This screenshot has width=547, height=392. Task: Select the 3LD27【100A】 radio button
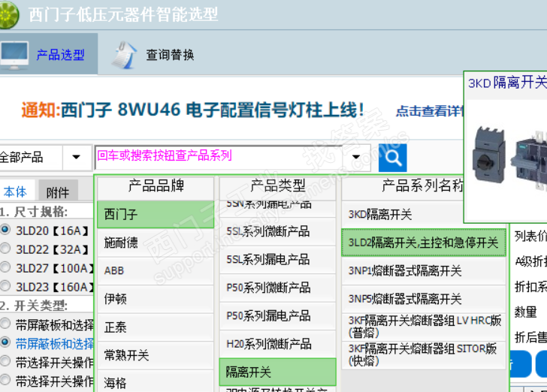coord(5,267)
